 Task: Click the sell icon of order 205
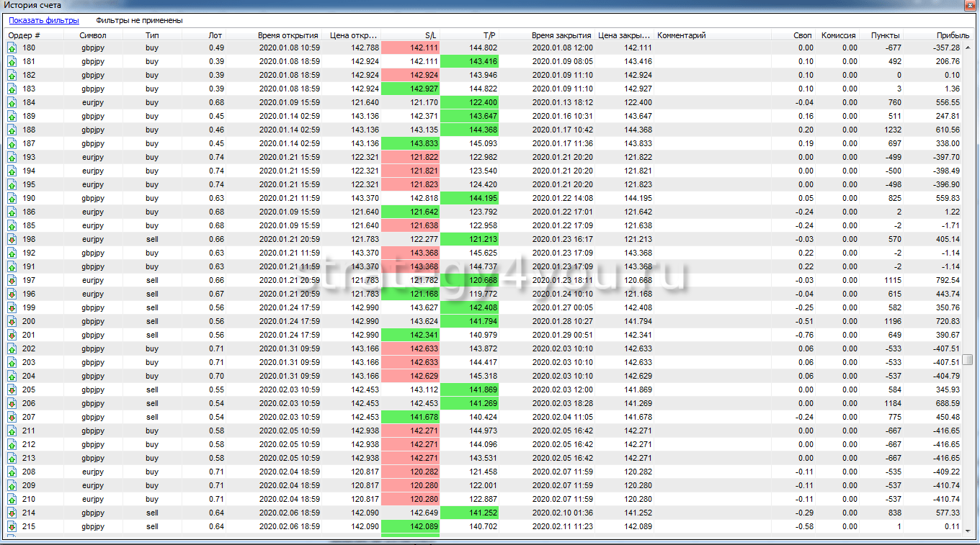tap(12, 390)
